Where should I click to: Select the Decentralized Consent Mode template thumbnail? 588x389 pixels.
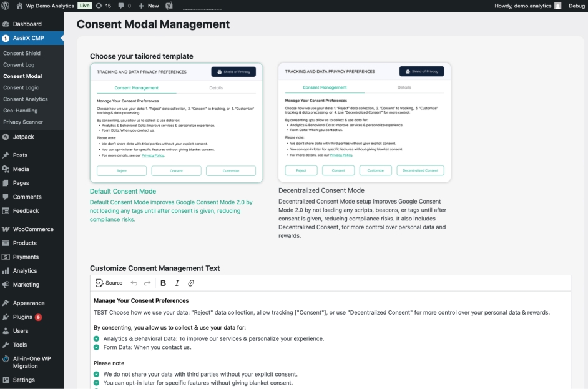(x=365, y=122)
